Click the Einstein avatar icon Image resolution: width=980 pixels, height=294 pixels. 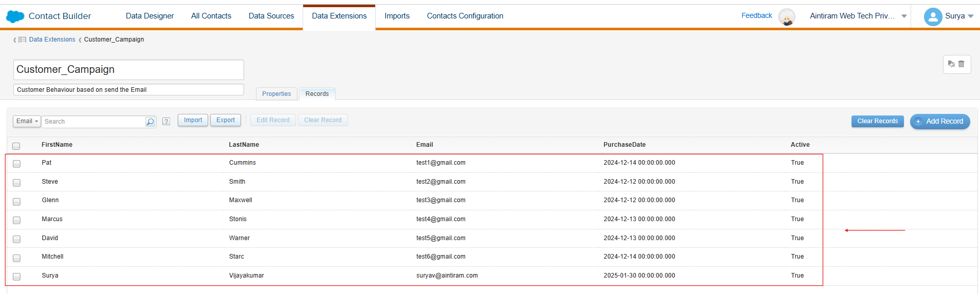(x=786, y=16)
